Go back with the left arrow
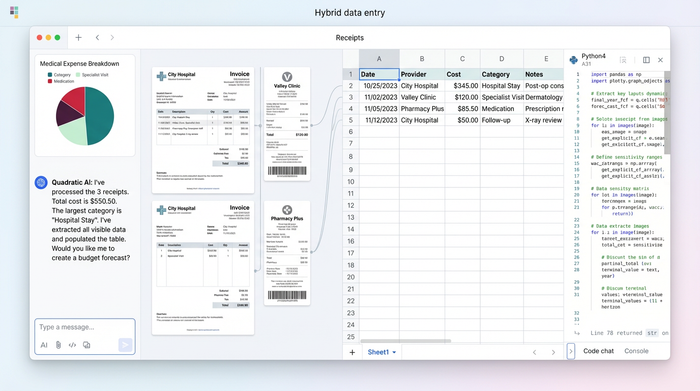This screenshot has width=700, height=391. pos(97,37)
